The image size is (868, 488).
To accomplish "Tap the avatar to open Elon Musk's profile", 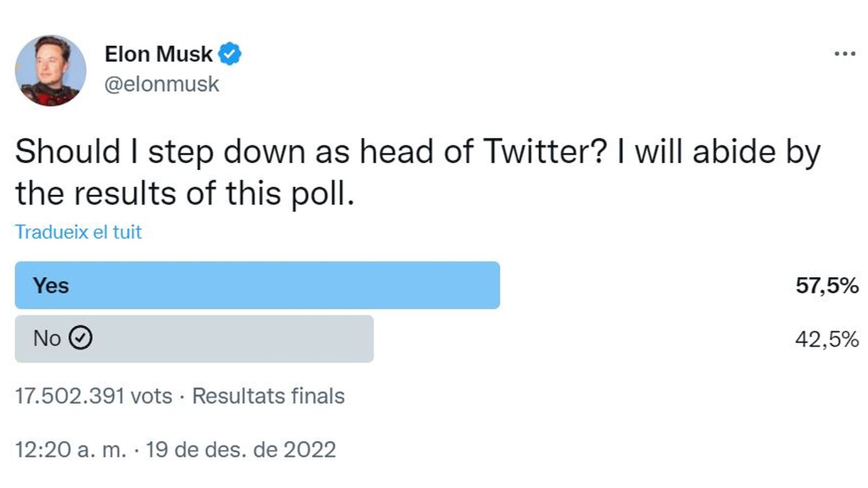I will tap(53, 65).
